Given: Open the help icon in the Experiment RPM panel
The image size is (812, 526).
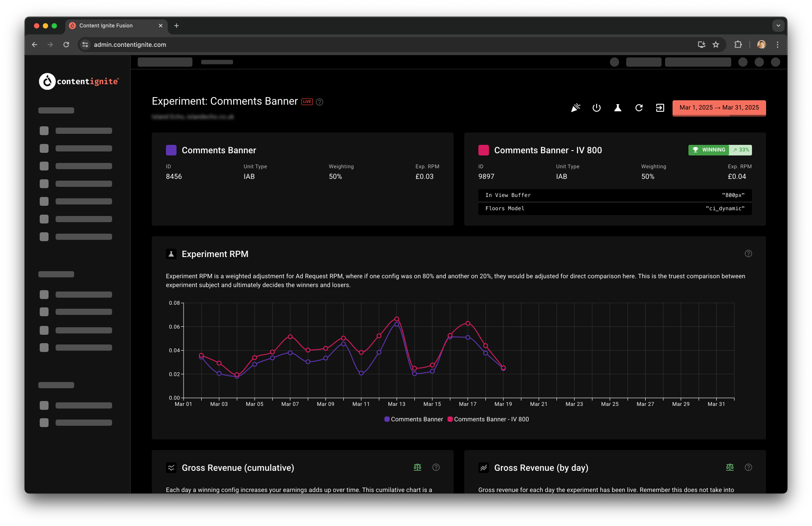Looking at the screenshot, I should [748, 254].
